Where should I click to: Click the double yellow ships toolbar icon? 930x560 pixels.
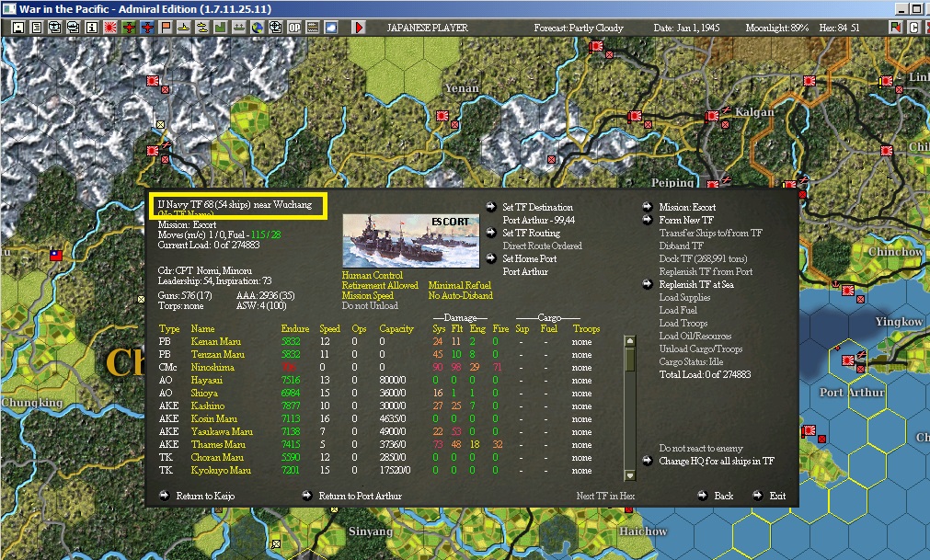coord(202,28)
